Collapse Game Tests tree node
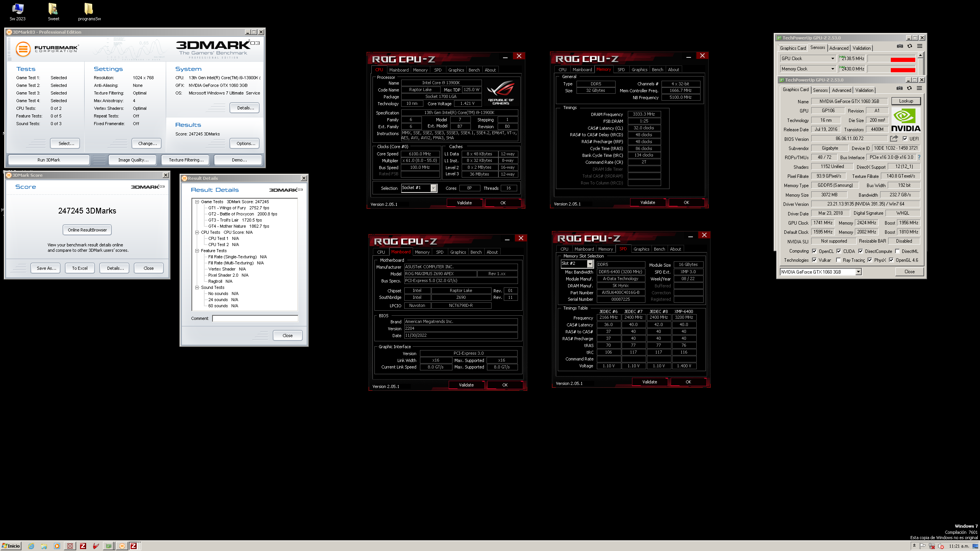The width and height of the screenshot is (980, 551). 197,202
